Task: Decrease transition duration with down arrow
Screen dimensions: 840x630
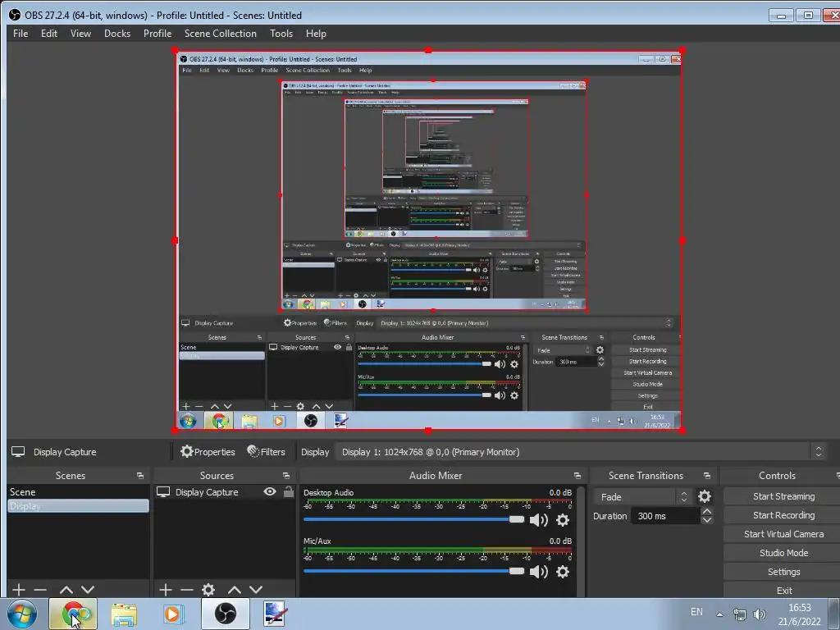Action: 707,520
